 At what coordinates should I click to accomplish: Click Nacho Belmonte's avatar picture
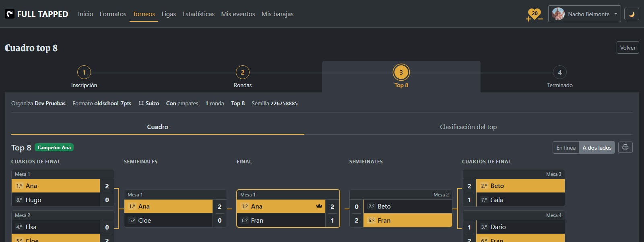558,14
